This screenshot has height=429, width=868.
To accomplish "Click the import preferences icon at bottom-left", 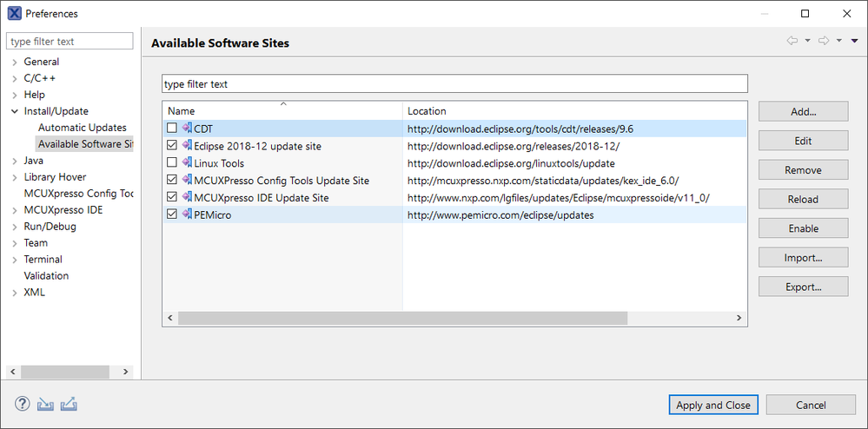I will pos(46,404).
